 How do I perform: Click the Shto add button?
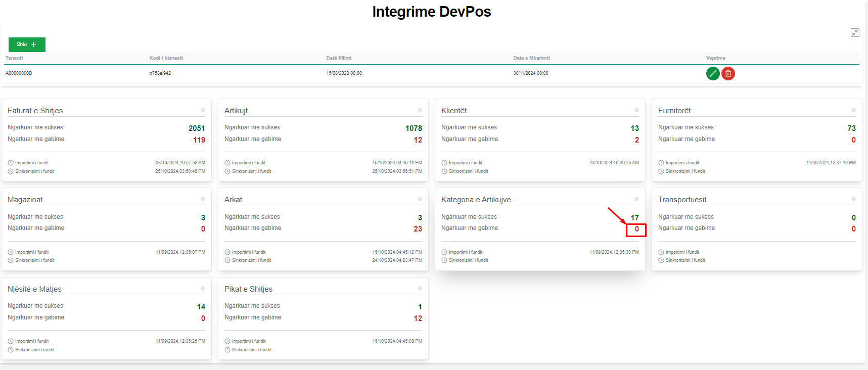[x=27, y=44]
